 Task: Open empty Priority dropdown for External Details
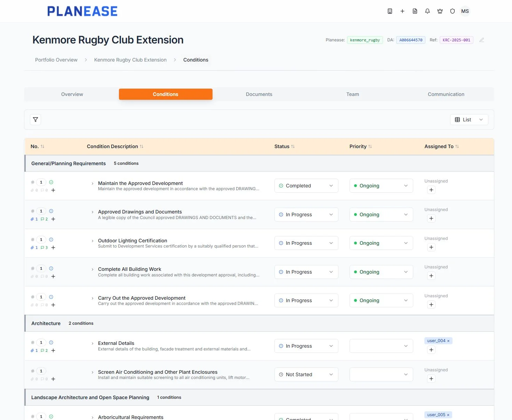click(x=381, y=346)
